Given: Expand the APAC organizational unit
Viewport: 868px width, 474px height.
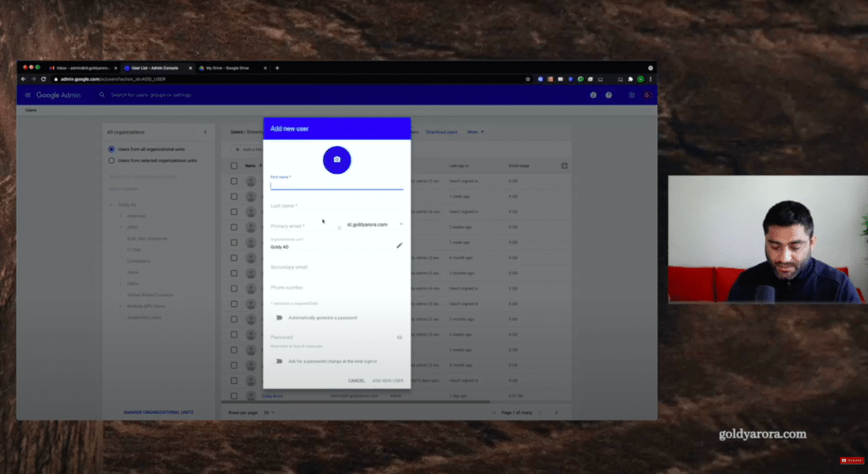Looking at the screenshot, I should pos(121,227).
